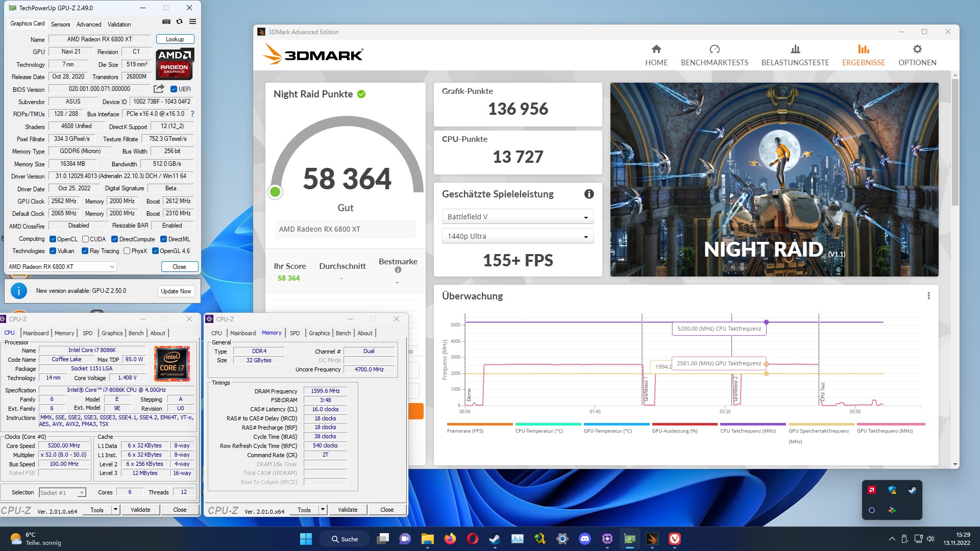Take a GPU-Z screenshot with the camera icon

click(x=166, y=21)
